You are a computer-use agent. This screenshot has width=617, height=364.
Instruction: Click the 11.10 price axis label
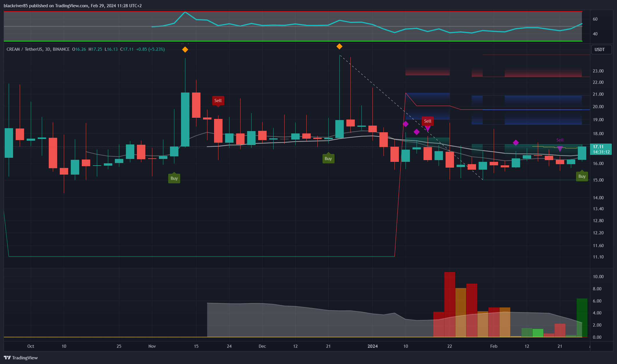(598, 257)
